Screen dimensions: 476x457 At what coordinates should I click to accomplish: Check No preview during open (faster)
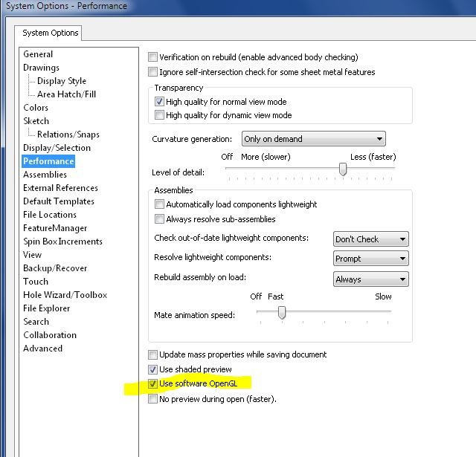point(152,399)
